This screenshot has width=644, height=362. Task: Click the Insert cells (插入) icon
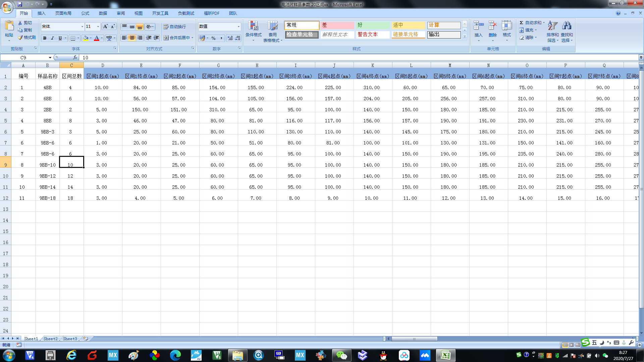(478, 26)
